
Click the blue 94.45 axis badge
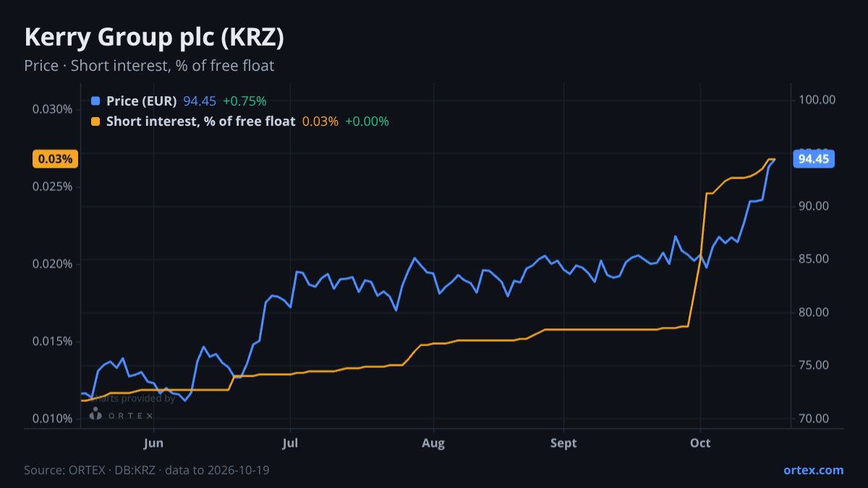[814, 159]
